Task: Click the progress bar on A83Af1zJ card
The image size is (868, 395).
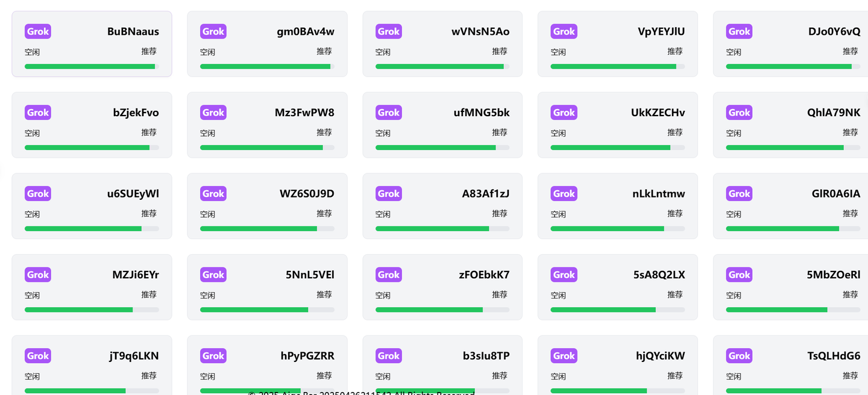Action: pos(442,229)
